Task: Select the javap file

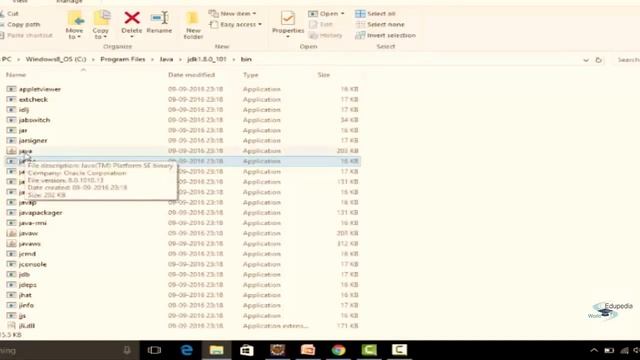Action: click(27, 202)
